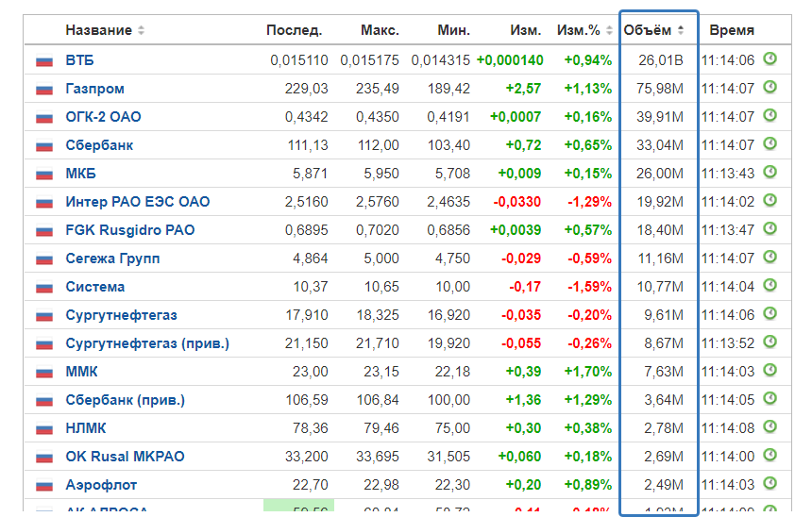Open the OK Rusal МКПАО link
Image resolution: width=812 pixels, height=517 pixels.
(125, 457)
